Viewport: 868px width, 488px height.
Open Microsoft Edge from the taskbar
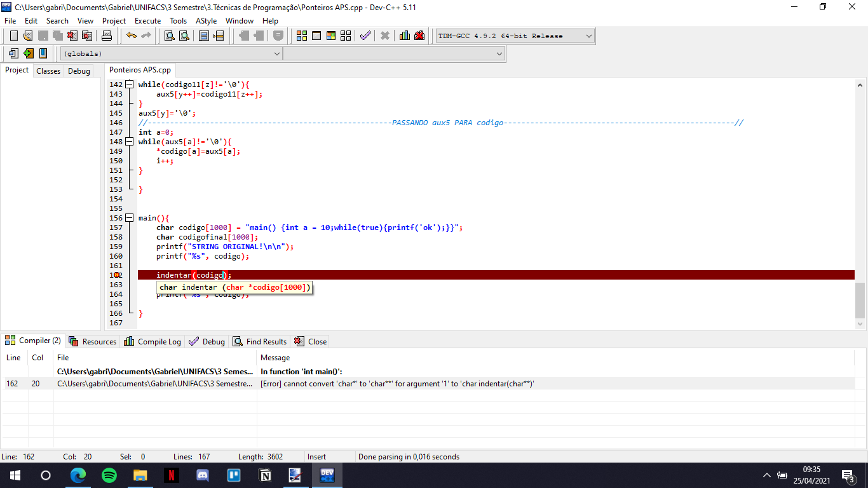[78, 475]
